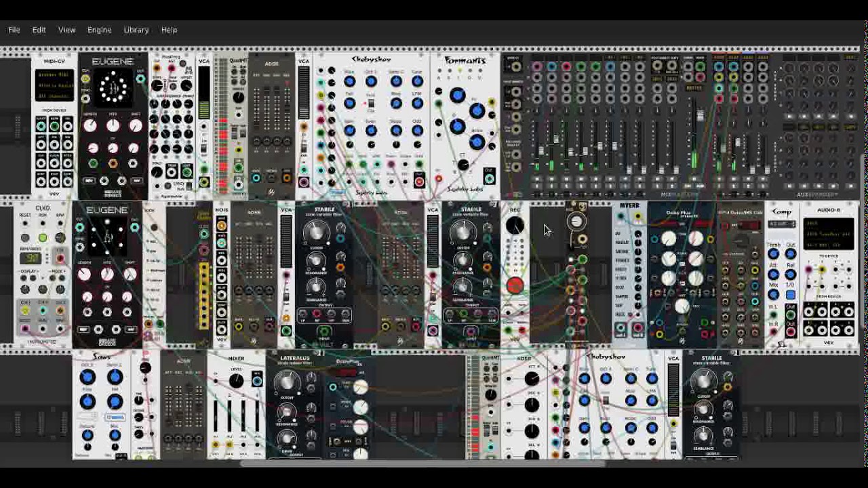Click the CONT output port on MIDI-CV
868x488 pixels.
pos(68,182)
